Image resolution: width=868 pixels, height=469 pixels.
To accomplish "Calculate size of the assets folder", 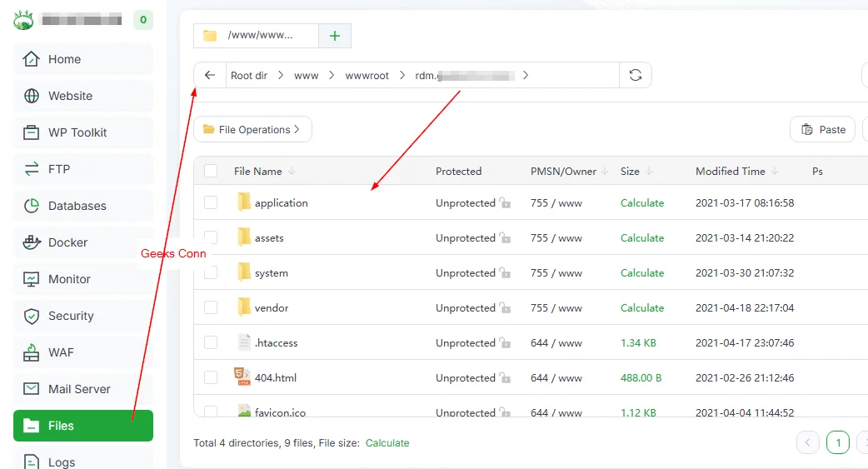I will coord(642,237).
